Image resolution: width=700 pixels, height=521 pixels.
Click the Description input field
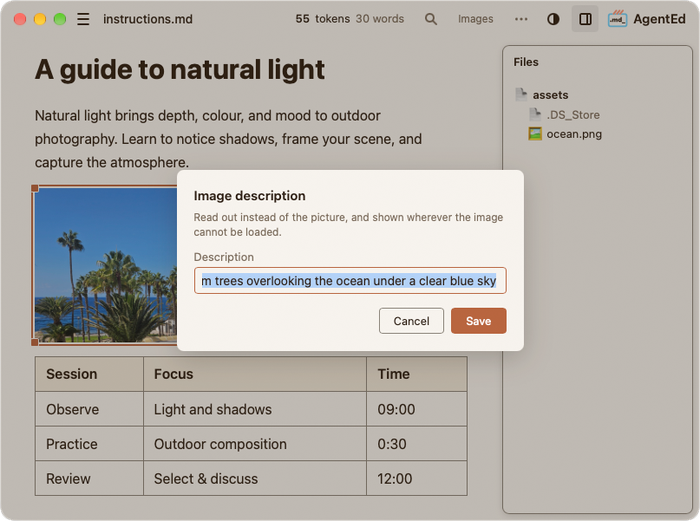350,281
